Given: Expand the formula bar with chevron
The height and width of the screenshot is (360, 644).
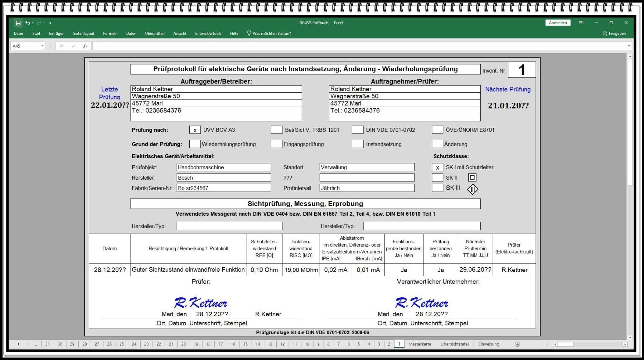Looking at the screenshot, I should (629, 46).
